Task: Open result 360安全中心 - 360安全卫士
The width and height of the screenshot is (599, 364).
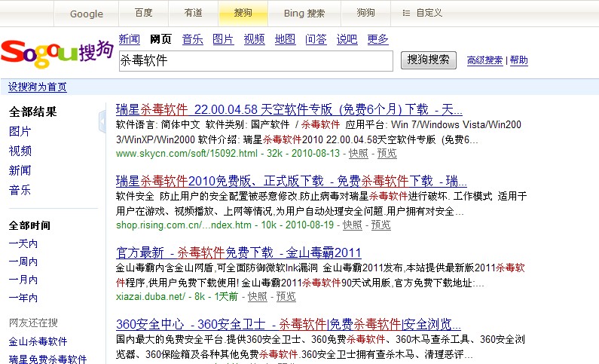Action: click(289, 324)
